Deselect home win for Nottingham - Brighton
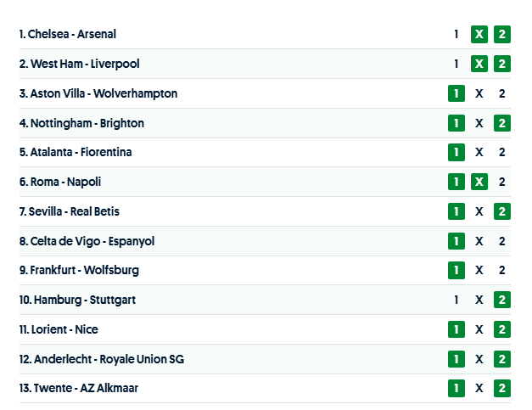 point(456,123)
